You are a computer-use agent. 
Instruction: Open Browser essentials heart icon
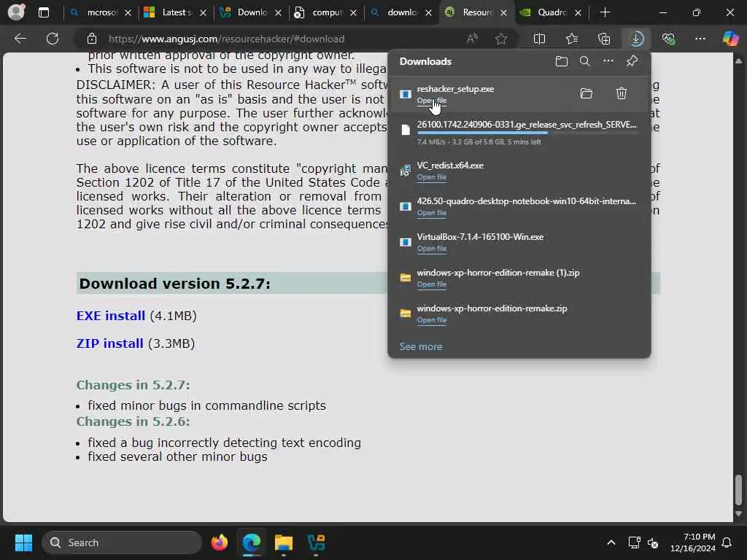pyautogui.click(x=668, y=39)
